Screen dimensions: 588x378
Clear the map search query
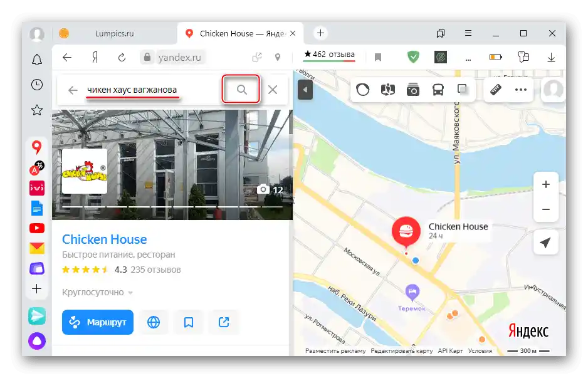click(x=273, y=90)
